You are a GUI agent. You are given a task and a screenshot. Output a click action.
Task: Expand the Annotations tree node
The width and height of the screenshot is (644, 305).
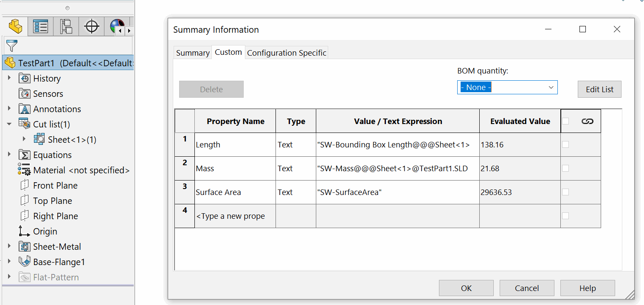pyautogui.click(x=9, y=109)
